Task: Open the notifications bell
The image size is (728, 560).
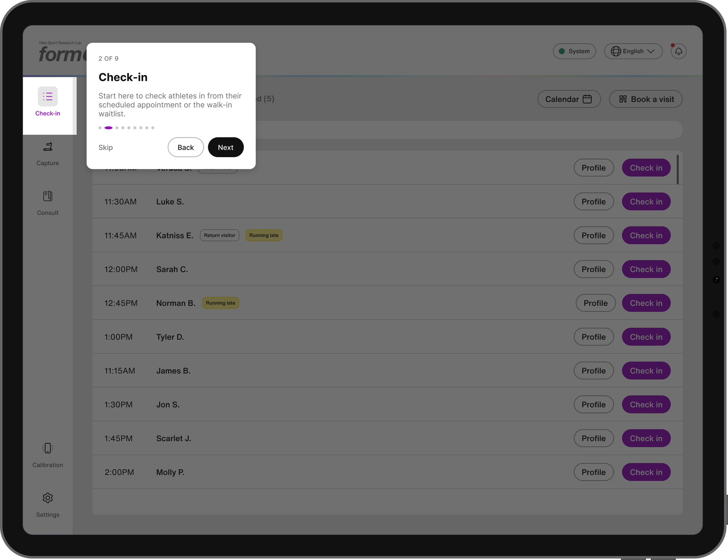Action: [x=678, y=51]
